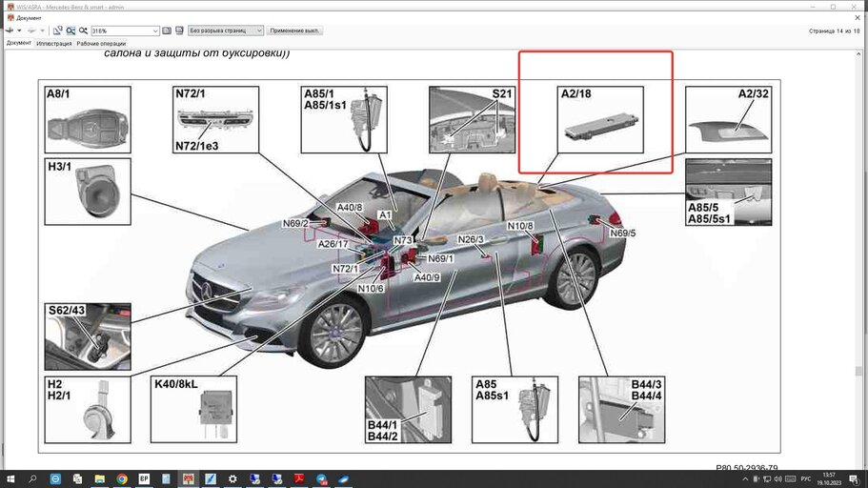This screenshot has height=488, width=868.
Task: Open Chrome from the Windows taskbar
Action: (x=122, y=478)
